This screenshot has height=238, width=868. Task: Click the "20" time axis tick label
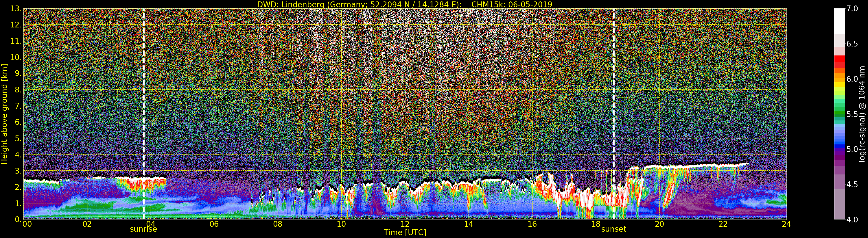point(659,224)
